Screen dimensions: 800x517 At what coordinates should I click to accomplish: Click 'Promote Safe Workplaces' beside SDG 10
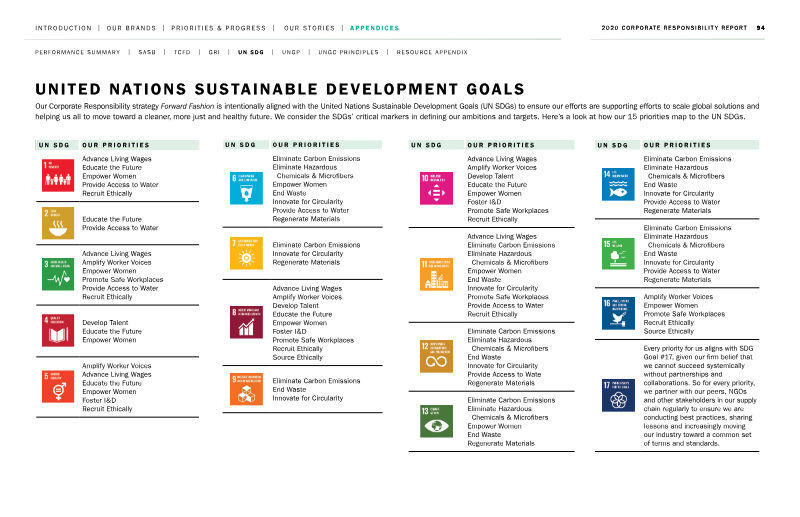tap(508, 210)
